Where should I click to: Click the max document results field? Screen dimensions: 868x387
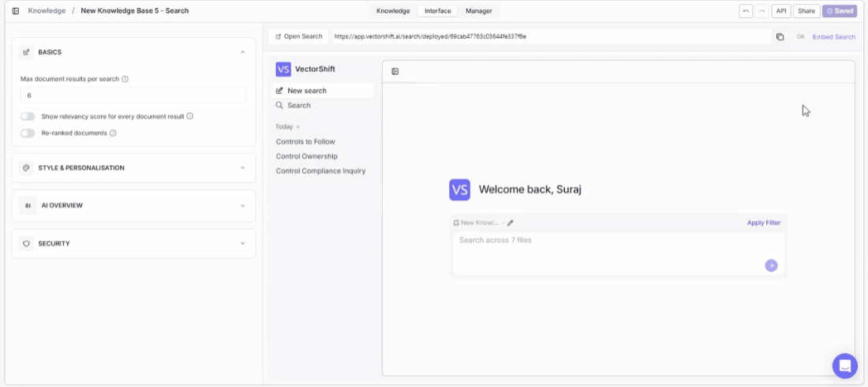pyautogui.click(x=133, y=96)
